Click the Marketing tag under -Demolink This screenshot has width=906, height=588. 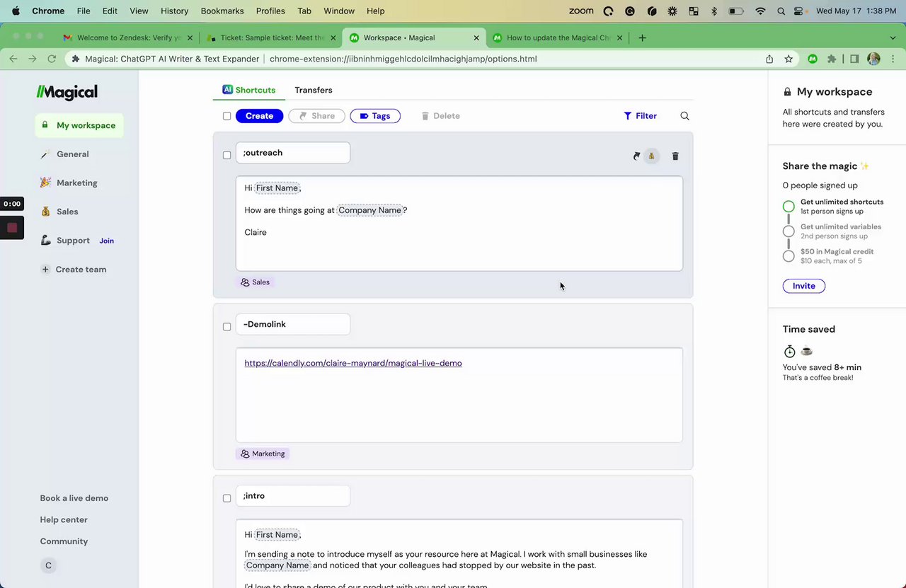pyautogui.click(x=263, y=454)
